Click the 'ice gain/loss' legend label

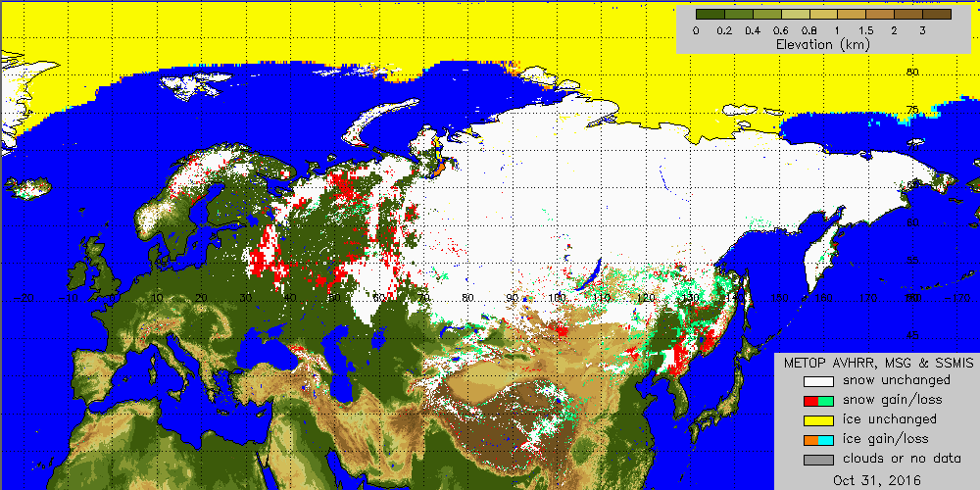click(886, 439)
